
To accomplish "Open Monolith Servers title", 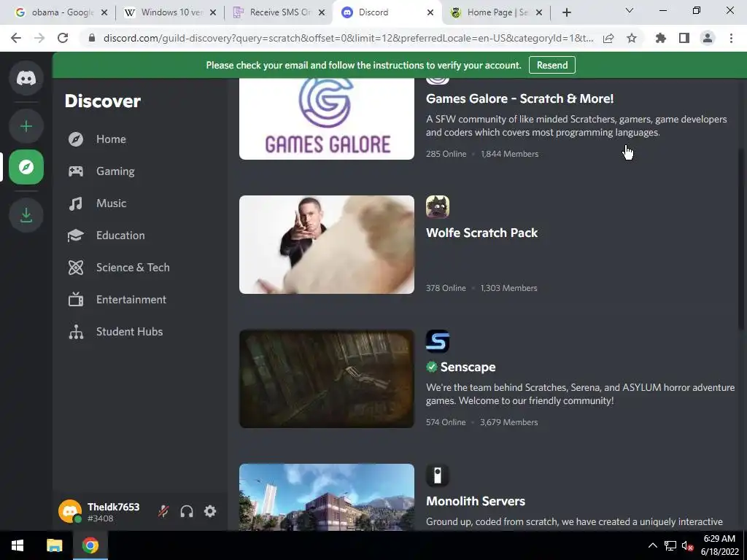I will point(476,501).
